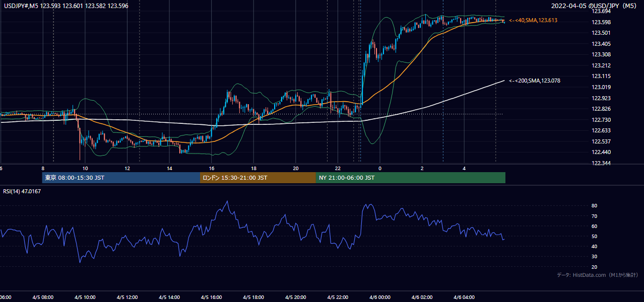The height and width of the screenshot is (302, 644).
Task: Click price axis value 123.115
Action: tap(600, 76)
